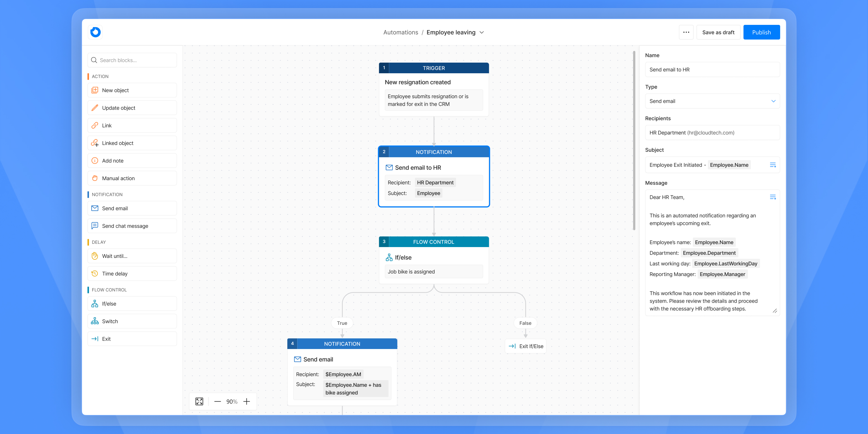Click the Exit If/Else node on canvas

coord(526,346)
